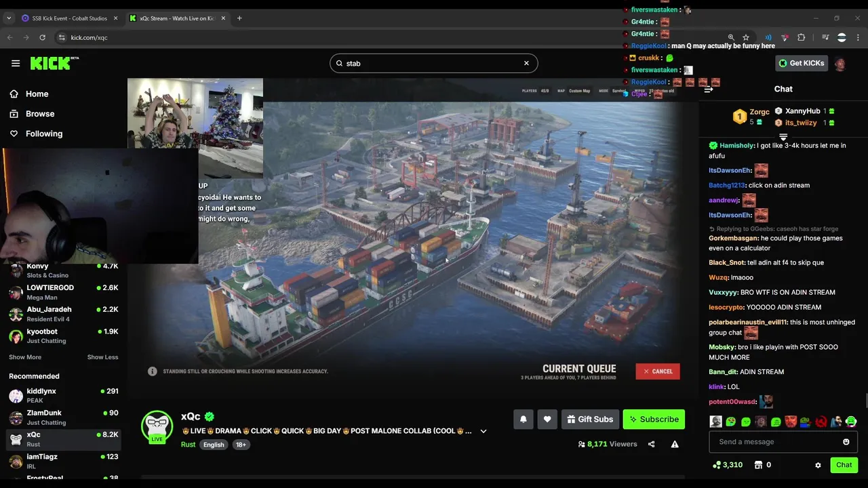Viewport: 868px width, 488px height.
Task: Open the user profile avatar menu
Action: [841, 64]
